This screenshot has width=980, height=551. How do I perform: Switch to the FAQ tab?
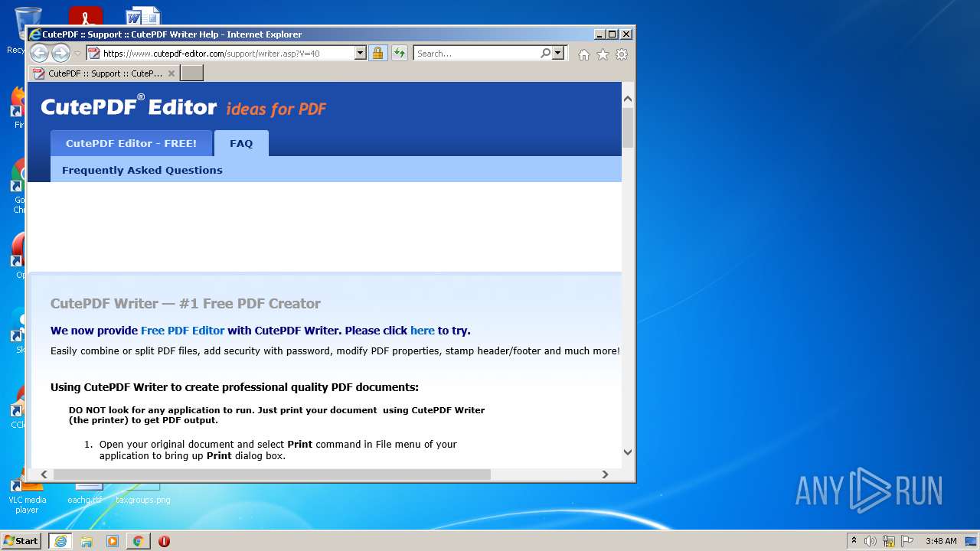241,143
